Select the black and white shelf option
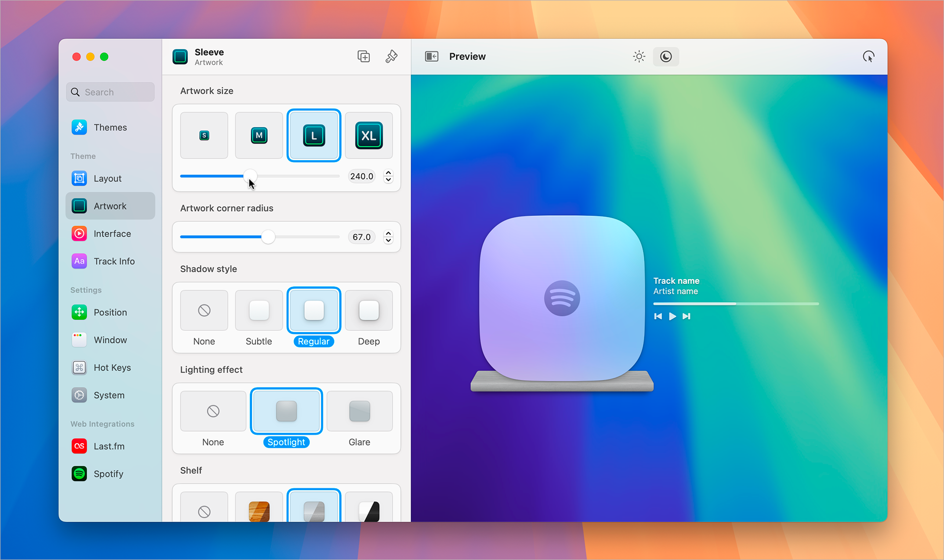944x560 pixels. point(369,507)
